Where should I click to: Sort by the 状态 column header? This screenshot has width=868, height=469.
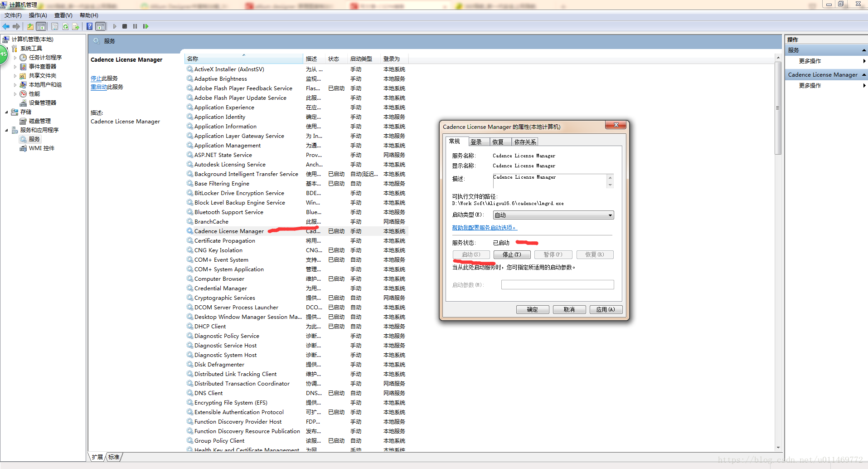pos(336,59)
